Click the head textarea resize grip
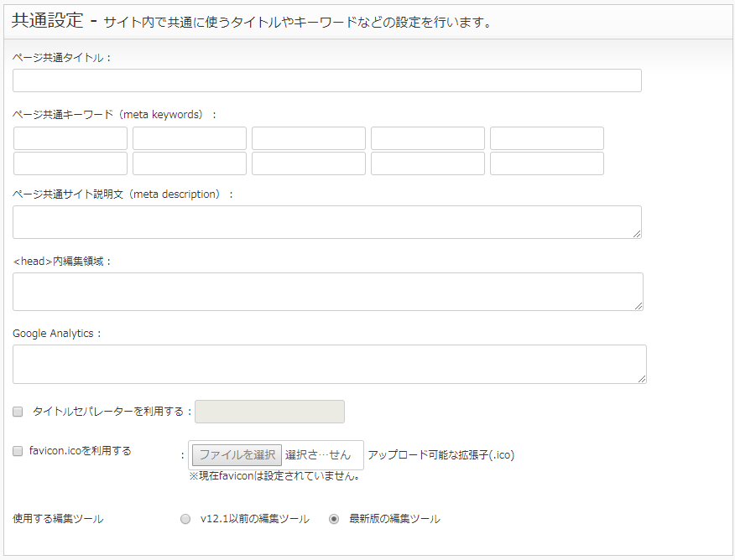Viewport: 735px width, 560px height. coord(639,306)
